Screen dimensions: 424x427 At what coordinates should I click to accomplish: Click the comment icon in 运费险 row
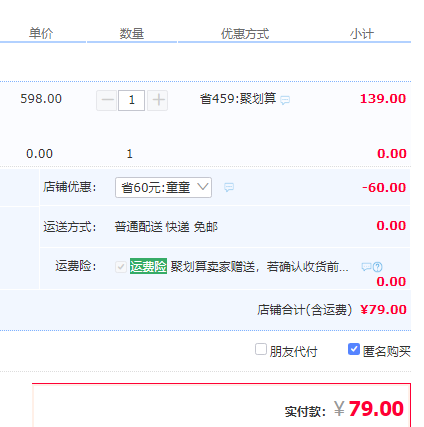tap(367, 267)
